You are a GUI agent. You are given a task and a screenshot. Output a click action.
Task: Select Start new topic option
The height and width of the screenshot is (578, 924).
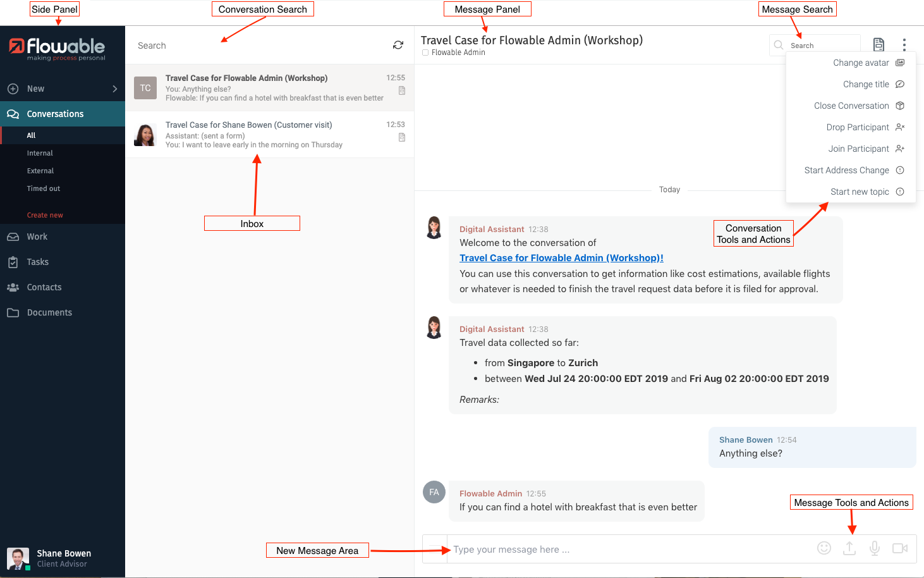pos(860,192)
